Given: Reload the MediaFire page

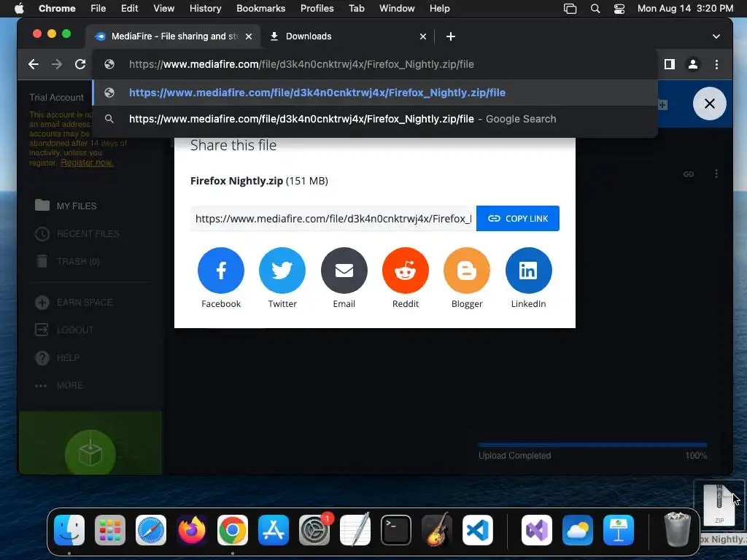Looking at the screenshot, I should (80, 64).
